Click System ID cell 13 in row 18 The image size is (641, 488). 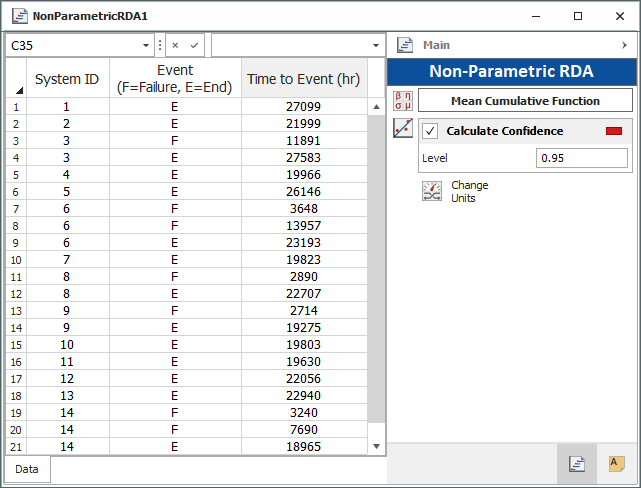pos(67,396)
